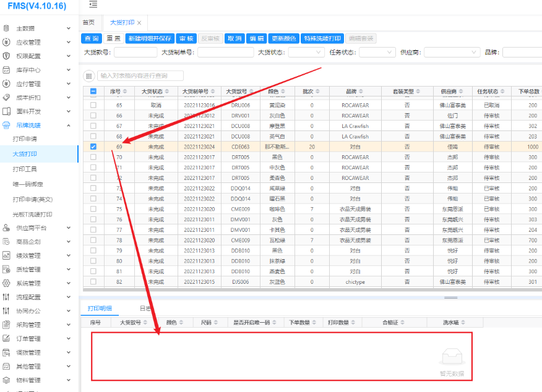This screenshot has width=542, height=392.
Task: Uncheck the checkbox for row 69
Action: [x=93, y=147]
